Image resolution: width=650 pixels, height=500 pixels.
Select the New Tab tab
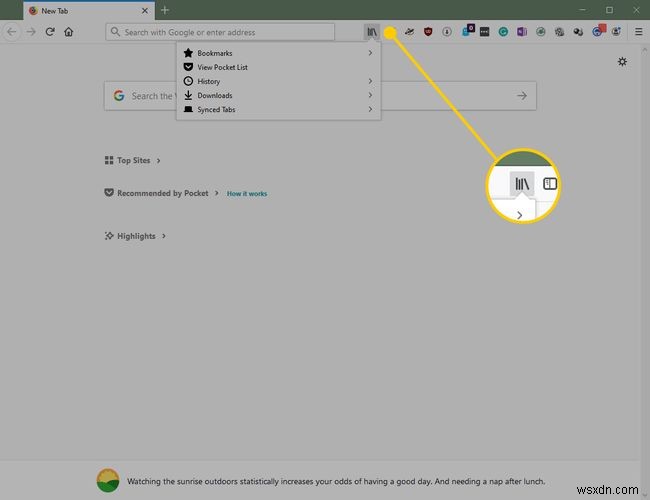89,11
